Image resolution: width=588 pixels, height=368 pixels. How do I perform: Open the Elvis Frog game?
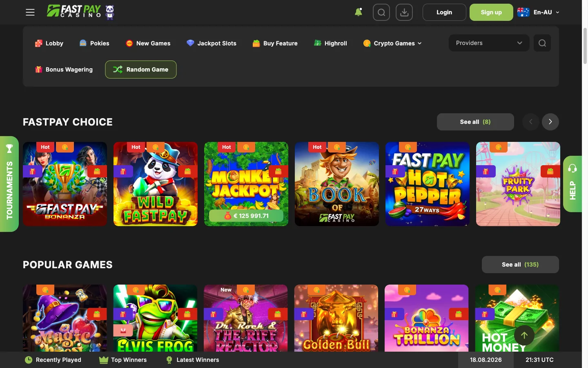coord(156,318)
